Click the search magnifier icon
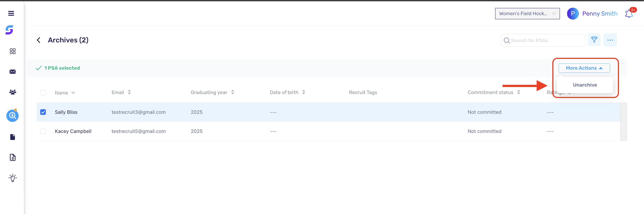This screenshot has height=214, width=644. click(506, 41)
